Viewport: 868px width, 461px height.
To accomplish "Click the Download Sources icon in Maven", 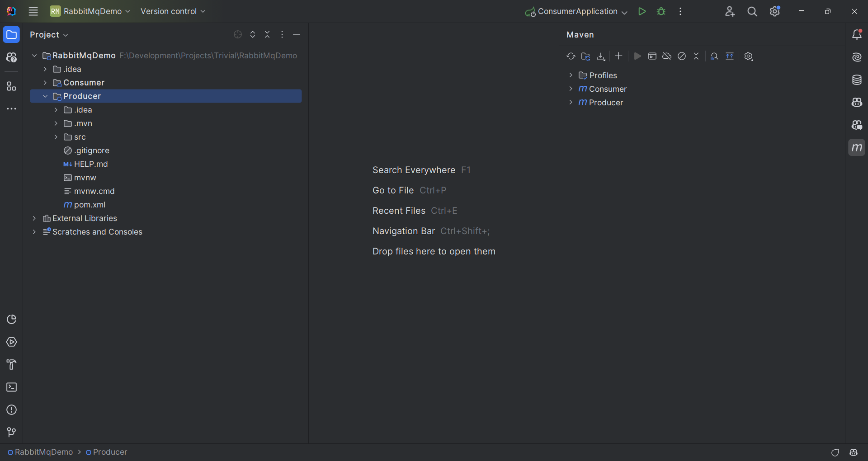I will 601,56.
